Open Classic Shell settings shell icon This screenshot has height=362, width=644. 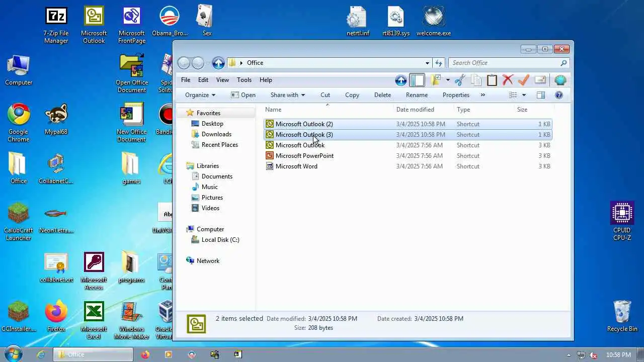click(560, 80)
